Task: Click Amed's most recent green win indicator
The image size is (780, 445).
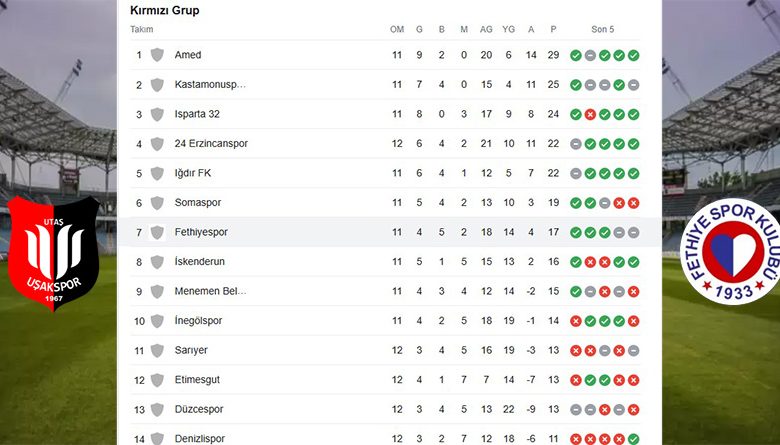Action: coord(633,55)
